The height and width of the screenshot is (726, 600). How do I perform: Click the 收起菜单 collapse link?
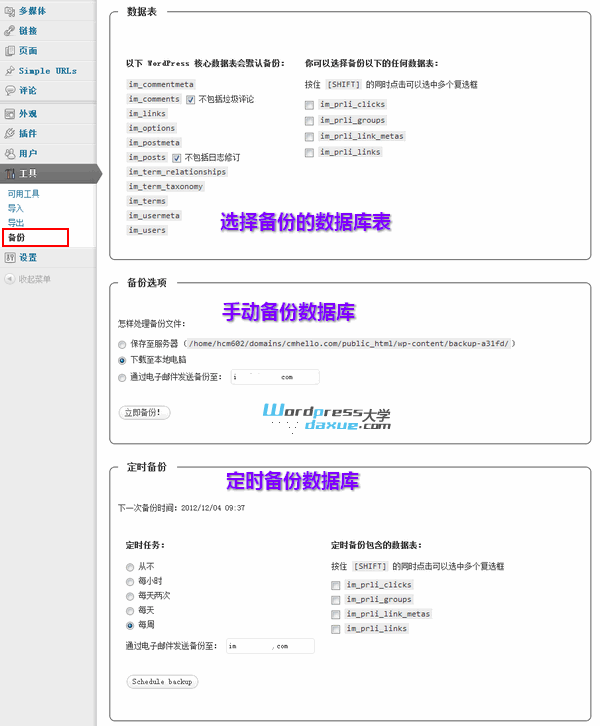pos(34,279)
